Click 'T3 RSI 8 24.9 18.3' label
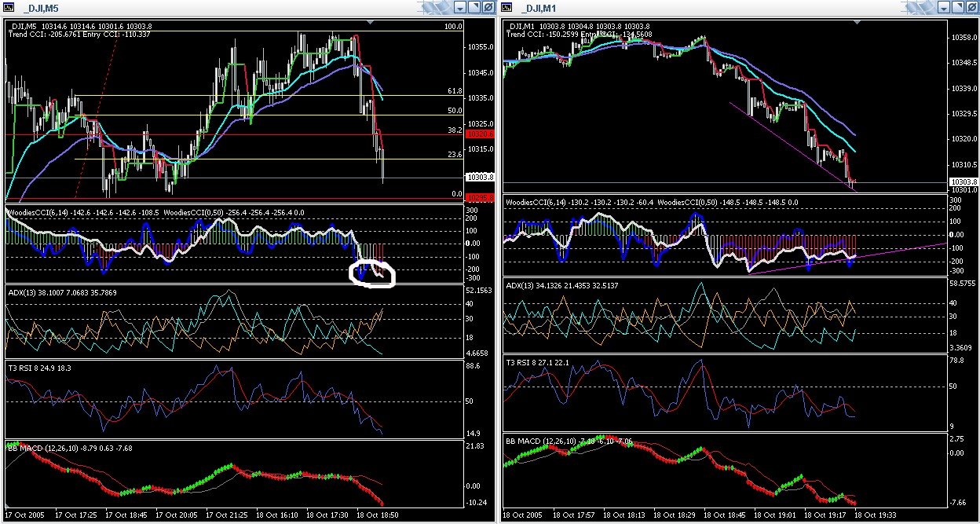 tap(41, 368)
